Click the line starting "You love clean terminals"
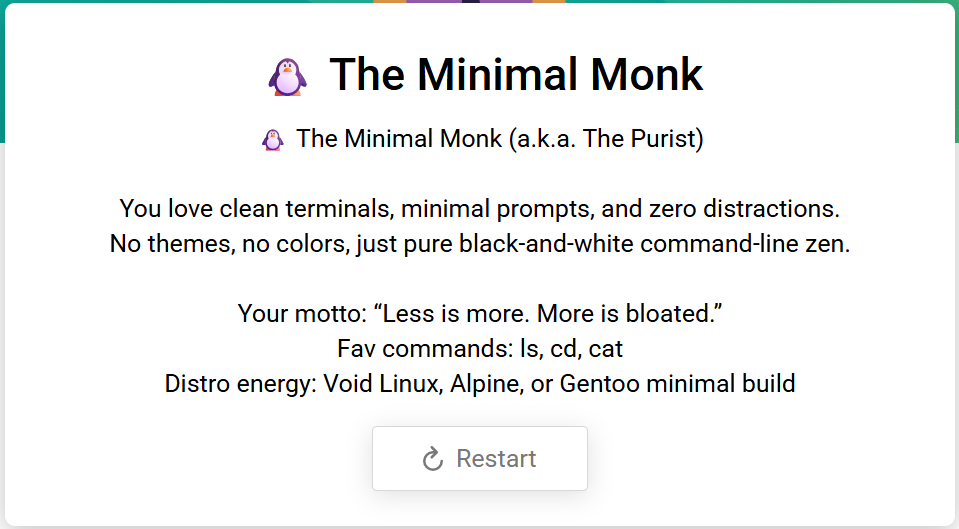The width and height of the screenshot is (959, 529). click(479, 210)
